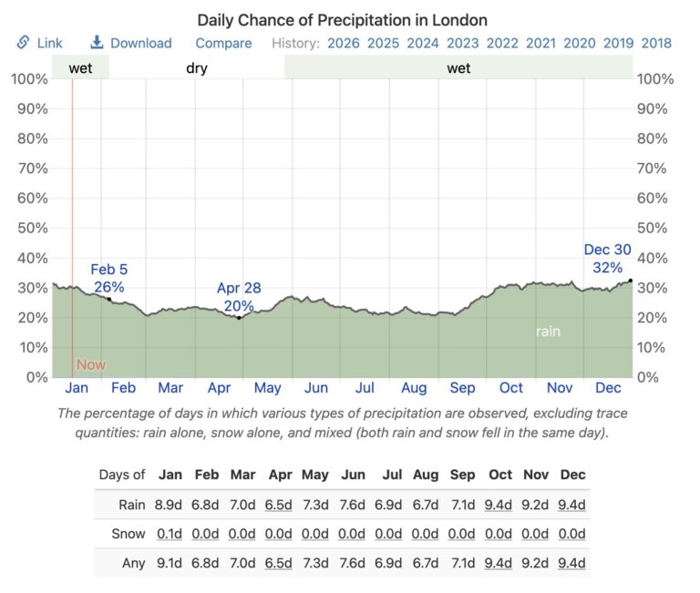The height and width of the screenshot is (593, 700).
Task: Click the 9.4d October rain value
Action: click(x=498, y=505)
